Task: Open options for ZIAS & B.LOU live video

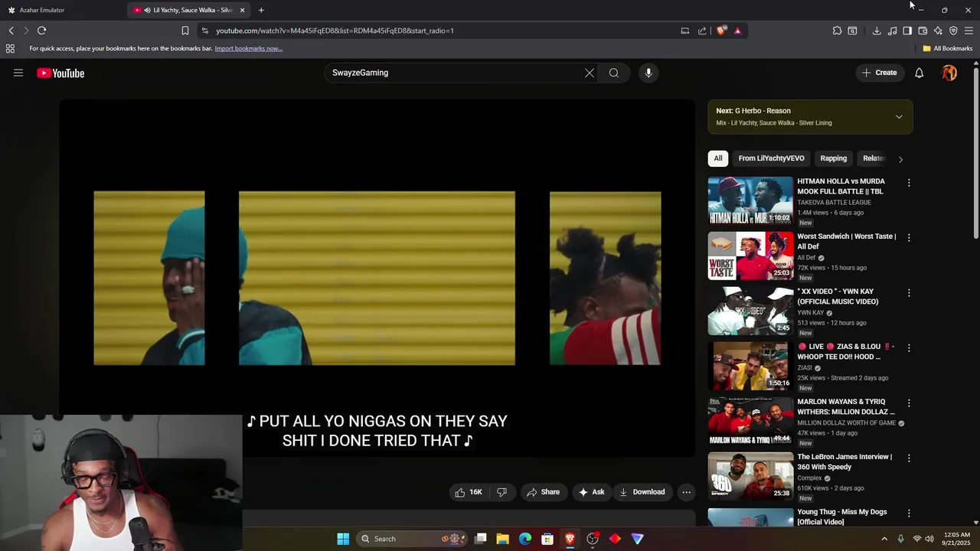Action: pyautogui.click(x=909, y=348)
